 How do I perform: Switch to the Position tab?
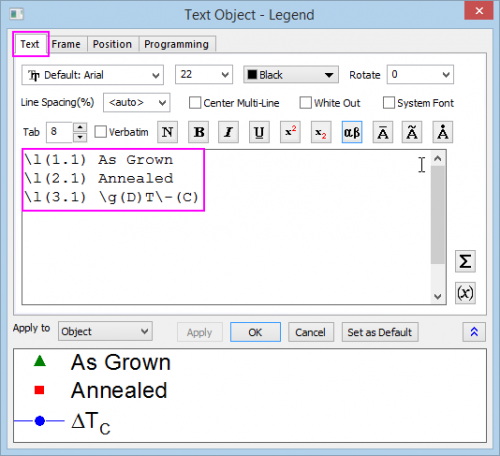(x=112, y=44)
